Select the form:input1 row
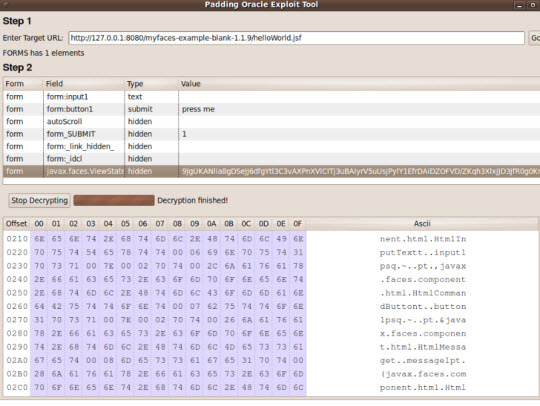This screenshot has height=406, width=540. pyautogui.click(x=271, y=97)
